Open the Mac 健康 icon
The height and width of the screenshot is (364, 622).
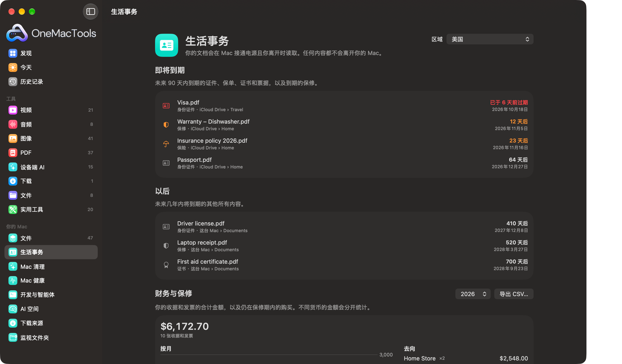click(x=13, y=280)
